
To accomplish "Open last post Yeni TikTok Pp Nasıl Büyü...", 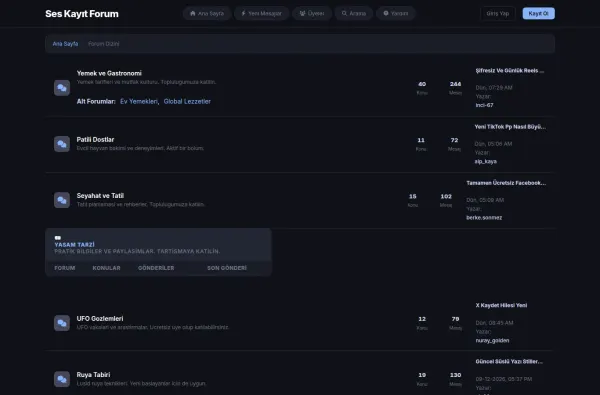I will point(510,127).
